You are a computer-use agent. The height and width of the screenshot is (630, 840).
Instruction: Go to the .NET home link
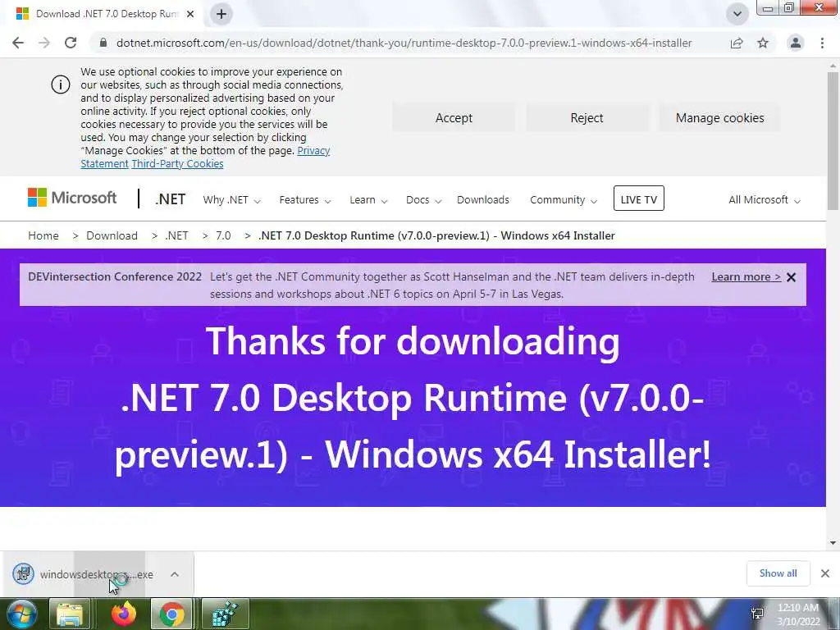171,199
